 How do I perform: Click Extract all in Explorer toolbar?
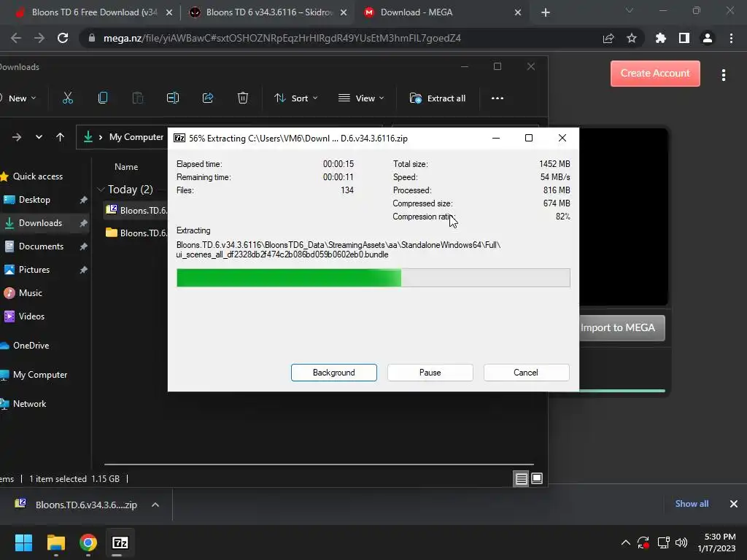point(438,98)
